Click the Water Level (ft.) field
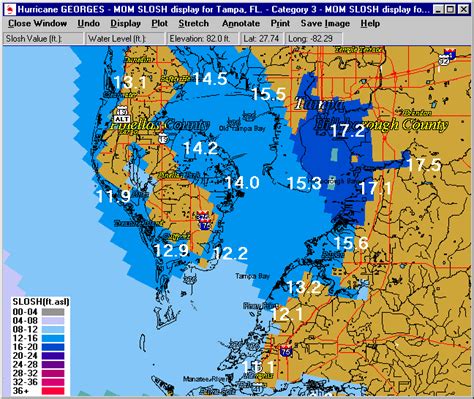 125,39
